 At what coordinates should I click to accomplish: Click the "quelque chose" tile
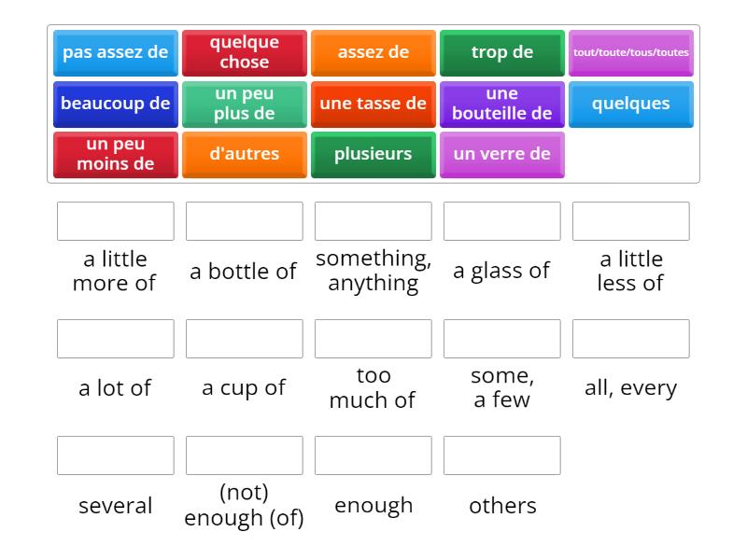coord(244,52)
